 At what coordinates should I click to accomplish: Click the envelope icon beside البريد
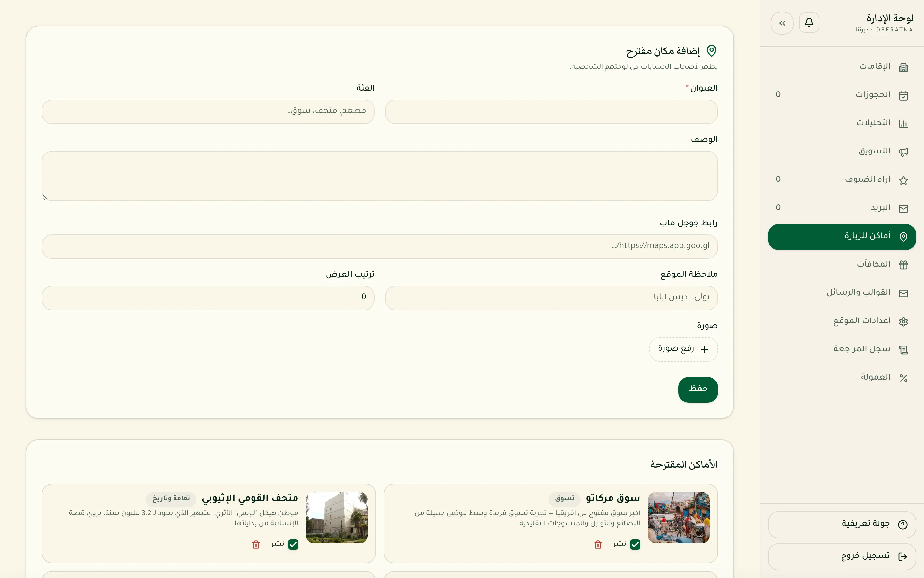click(903, 209)
